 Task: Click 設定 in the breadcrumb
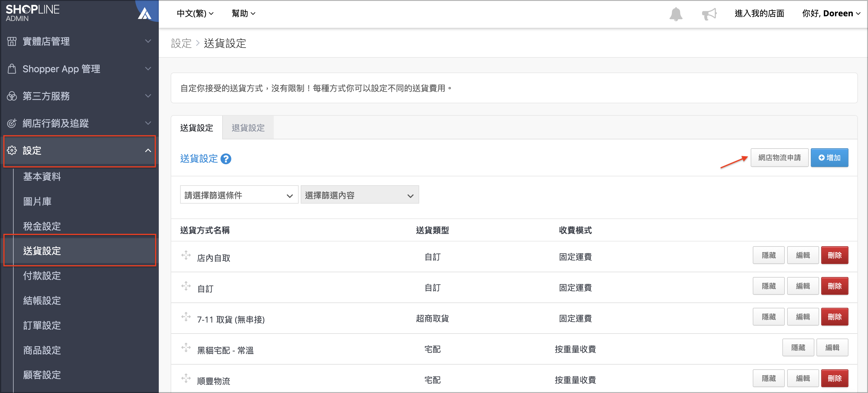[x=181, y=44]
